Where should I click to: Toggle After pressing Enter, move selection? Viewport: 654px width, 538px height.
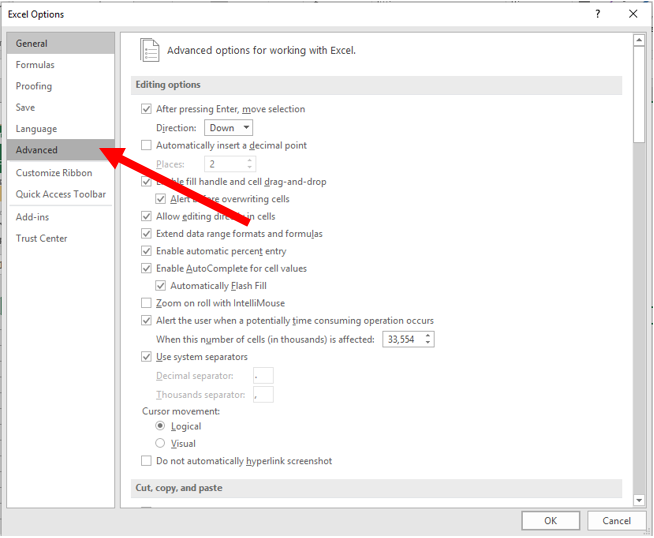(146, 109)
